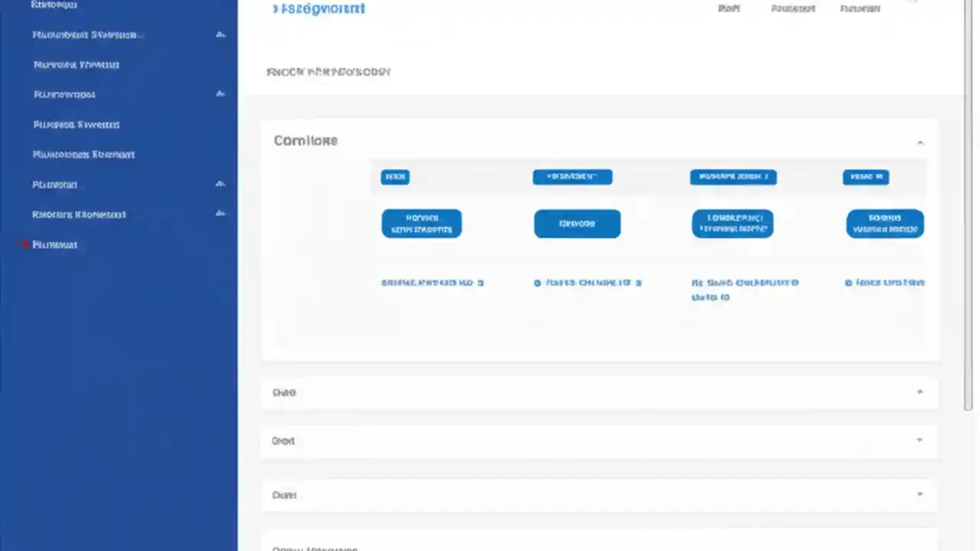Select the first menu entry in the blue sidebar

pyautogui.click(x=54, y=5)
